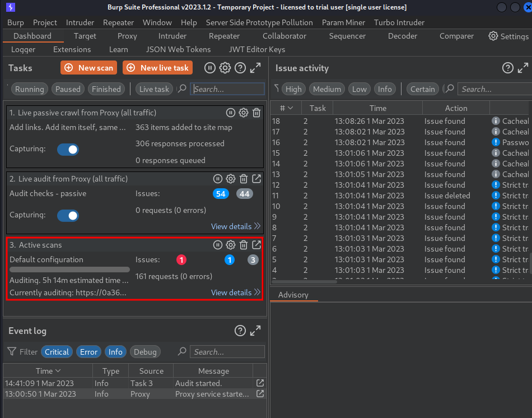The height and width of the screenshot is (418, 532).
Task: Select the Advisory tab
Action: 293,295
